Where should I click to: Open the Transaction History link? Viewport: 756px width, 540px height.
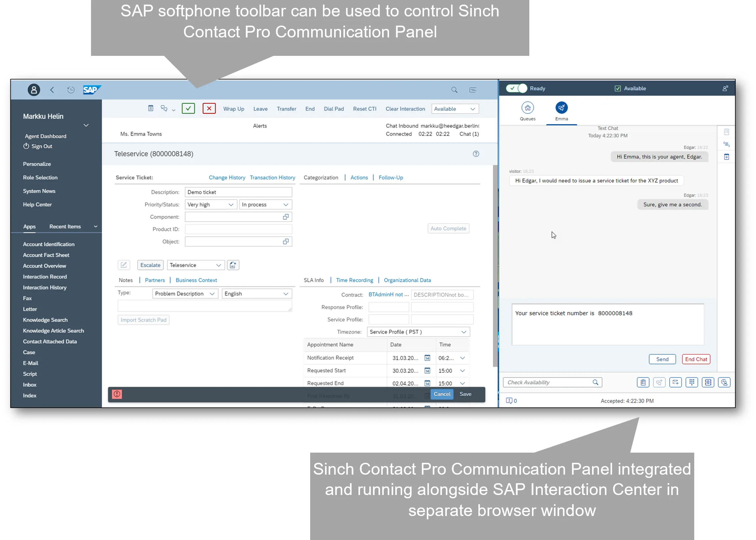pyautogui.click(x=272, y=178)
